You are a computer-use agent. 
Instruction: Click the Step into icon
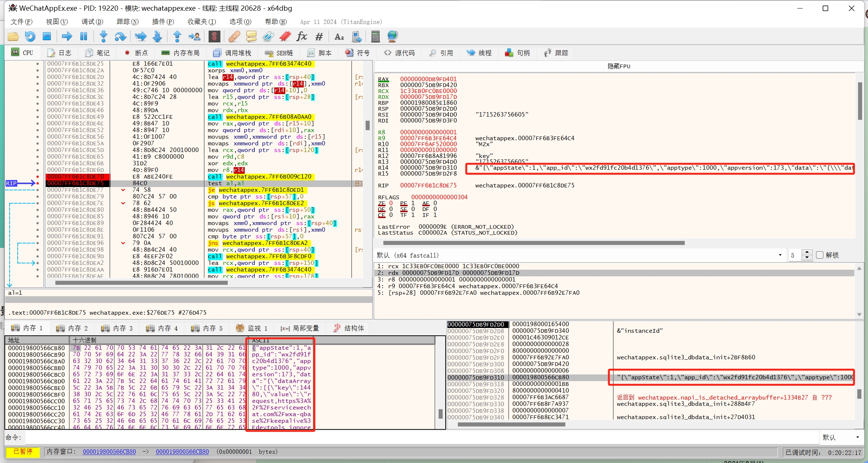point(104,36)
